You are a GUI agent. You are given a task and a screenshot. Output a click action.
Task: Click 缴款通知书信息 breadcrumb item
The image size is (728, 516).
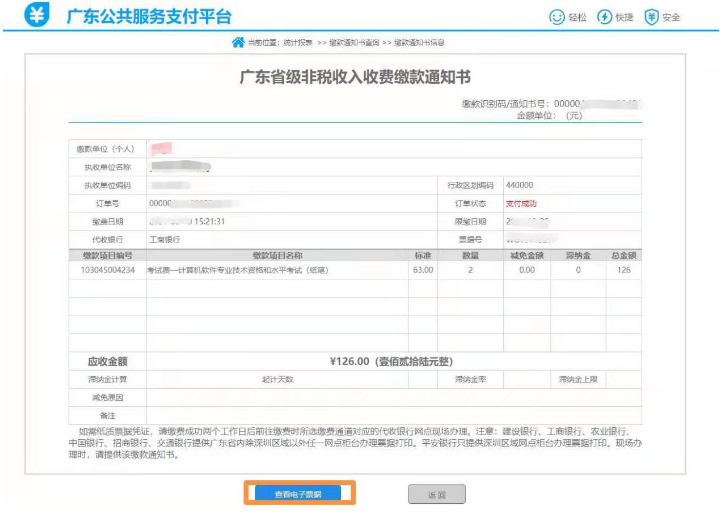click(x=419, y=43)
